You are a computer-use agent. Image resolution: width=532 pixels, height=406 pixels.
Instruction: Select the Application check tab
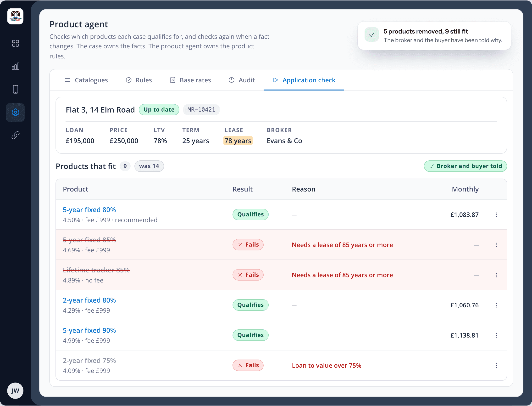coord(304,80)
